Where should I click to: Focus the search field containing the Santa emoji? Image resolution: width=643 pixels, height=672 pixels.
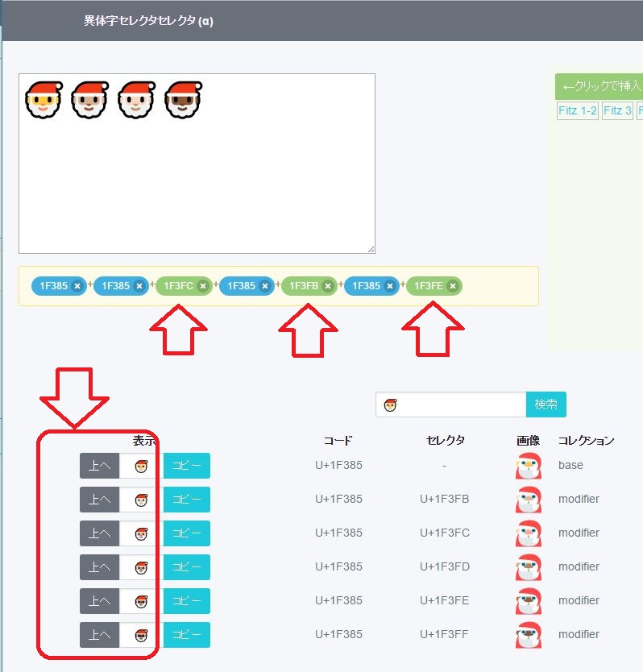pyautogui.click(x=451, y=404)
